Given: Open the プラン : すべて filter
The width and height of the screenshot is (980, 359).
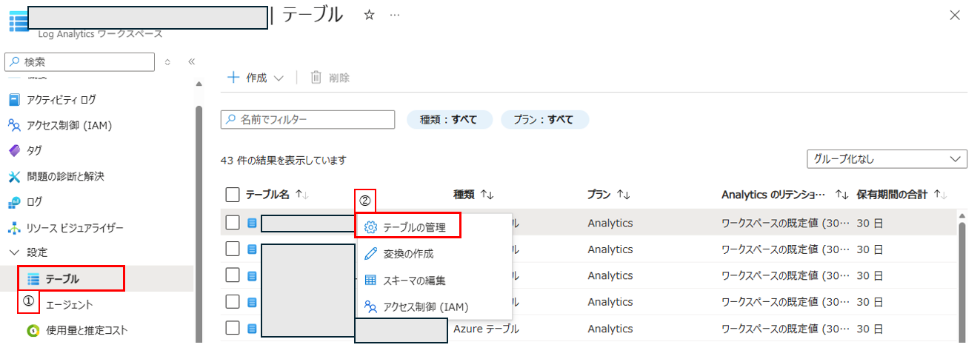Looking at the screenshot, I should pos(544,119).
